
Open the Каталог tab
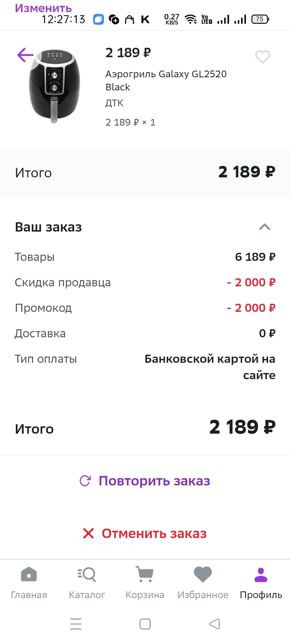tap(87, 583)
